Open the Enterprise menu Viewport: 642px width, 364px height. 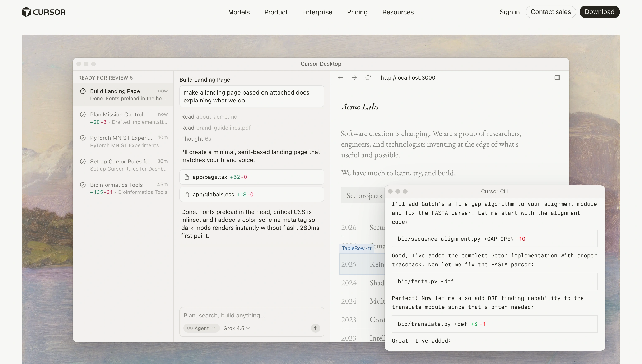(x=317, y=12)
